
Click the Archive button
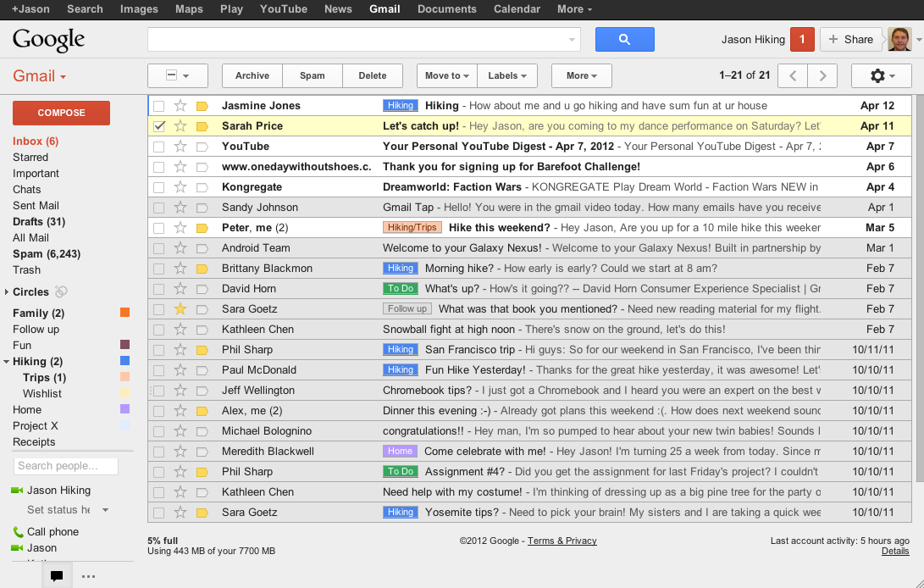coord(252,75)
